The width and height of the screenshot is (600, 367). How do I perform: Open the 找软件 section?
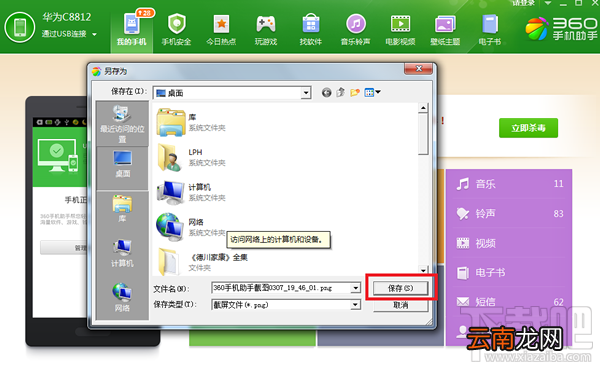point(311,30)
